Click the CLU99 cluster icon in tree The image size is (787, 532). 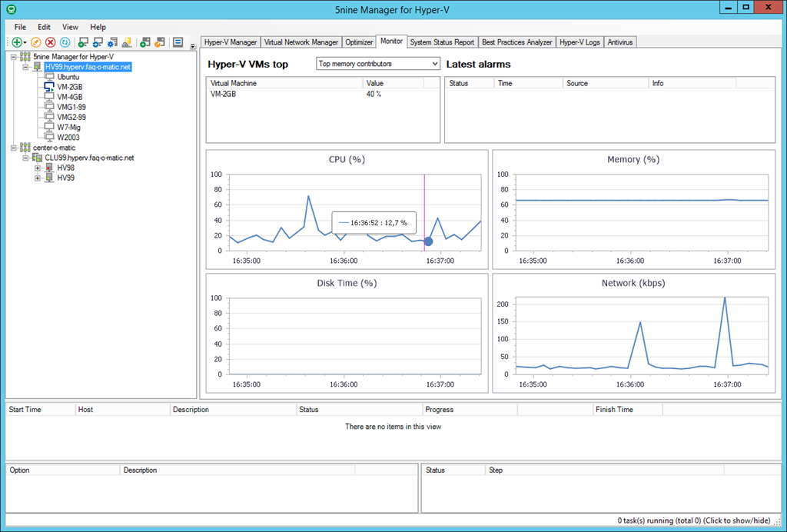click(37, 158)
